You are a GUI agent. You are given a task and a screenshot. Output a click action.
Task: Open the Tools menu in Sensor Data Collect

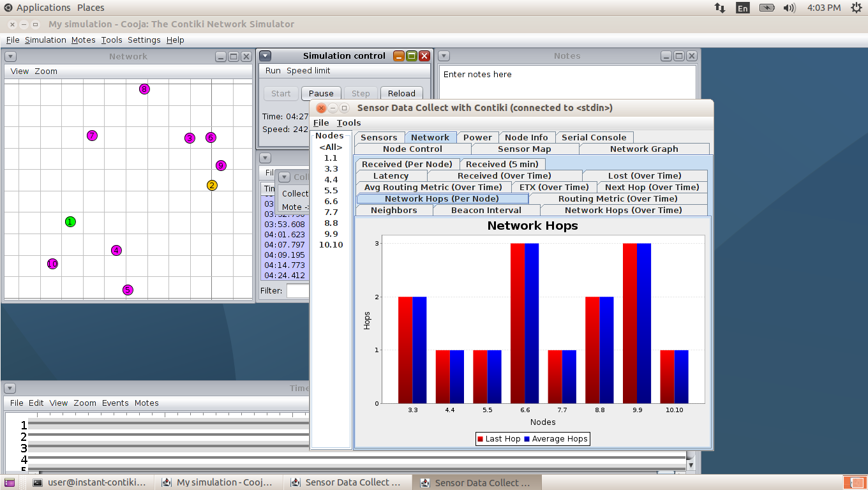(348, 122)
